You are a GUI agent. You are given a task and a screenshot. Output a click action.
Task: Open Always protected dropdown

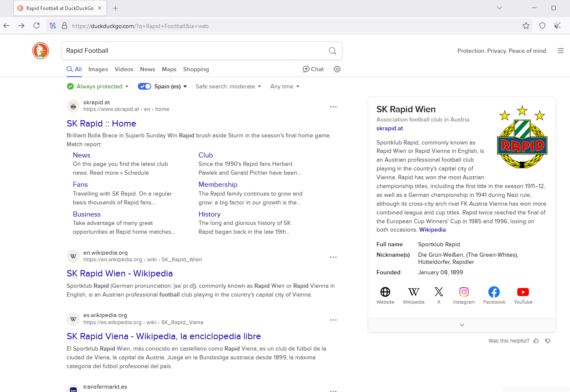[98, 86]
